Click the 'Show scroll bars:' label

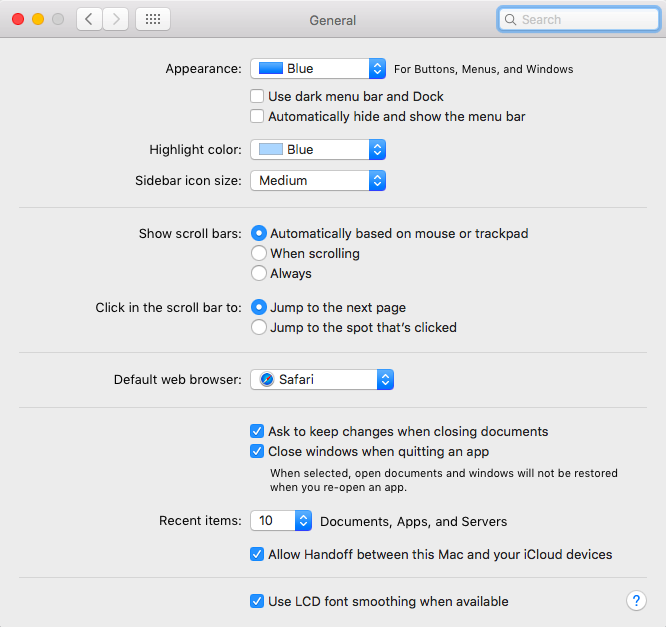[190, 234]
